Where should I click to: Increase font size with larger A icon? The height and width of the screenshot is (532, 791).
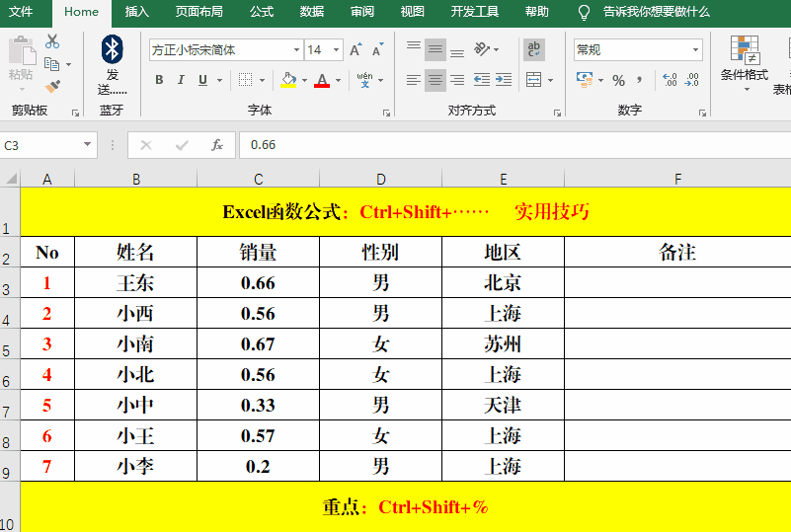coord(356,50)
